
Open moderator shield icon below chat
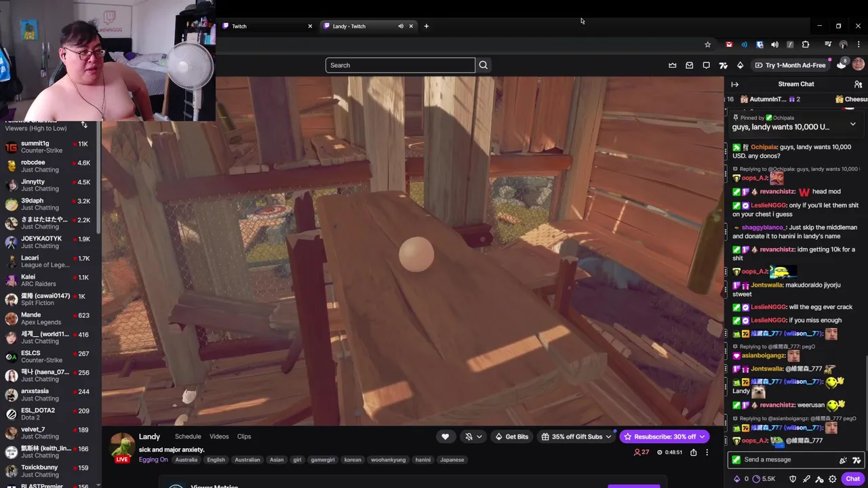[x=793, y=479]
